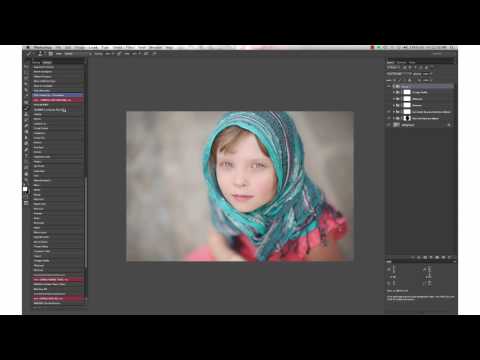Collapse the layer group folder arrow
The height and width of the screenshot is (360, 480).
click(394, 86)
